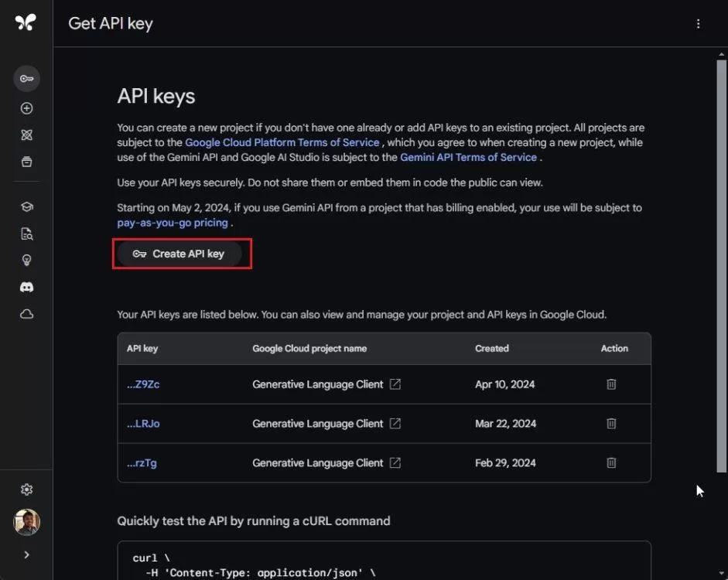The width and height of the screenshot is (728, 580).
Task: Open Google Cloud Platform Terms of Service link
Action: click(282, 142)
